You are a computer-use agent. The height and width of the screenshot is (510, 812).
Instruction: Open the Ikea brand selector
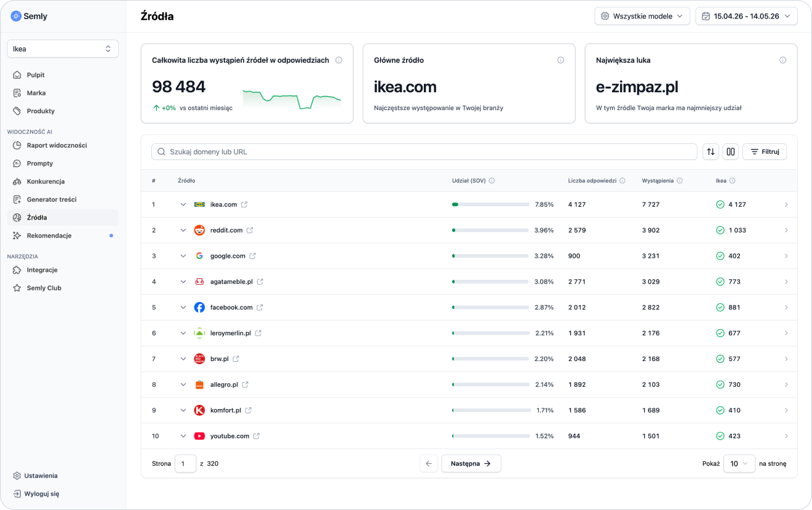pos(63,49)
